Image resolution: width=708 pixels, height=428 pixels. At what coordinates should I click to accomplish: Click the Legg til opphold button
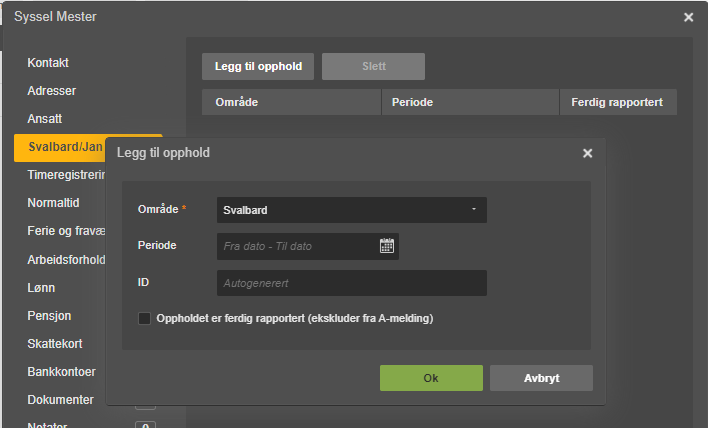[x=258, y=66]
